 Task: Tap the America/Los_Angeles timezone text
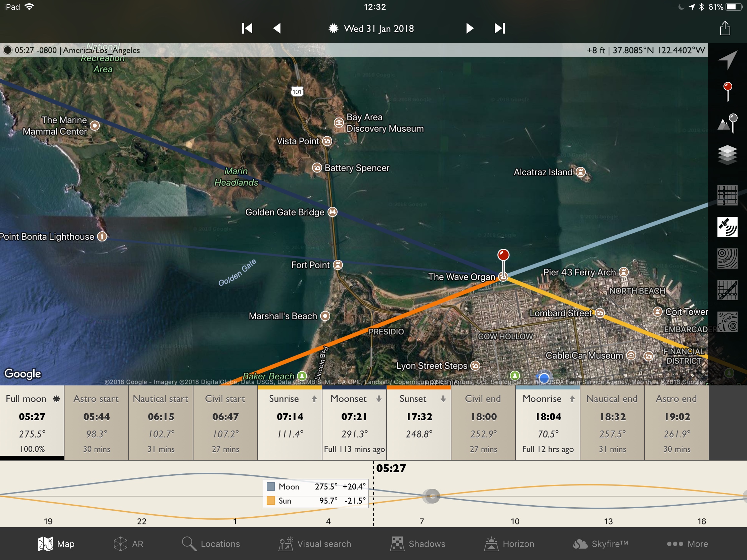(101, 50)
